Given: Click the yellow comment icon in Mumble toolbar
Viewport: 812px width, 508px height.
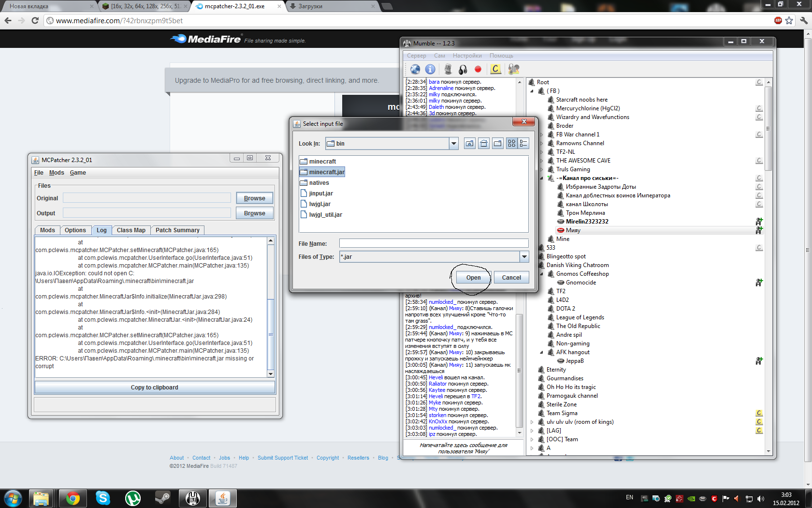Looking at the screenshot, I should click(495, 69).
